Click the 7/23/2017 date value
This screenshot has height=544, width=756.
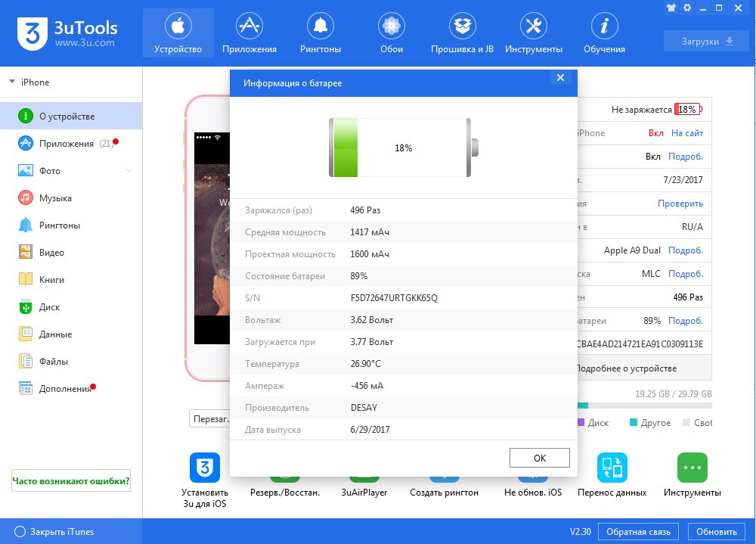tap(683, 179)
